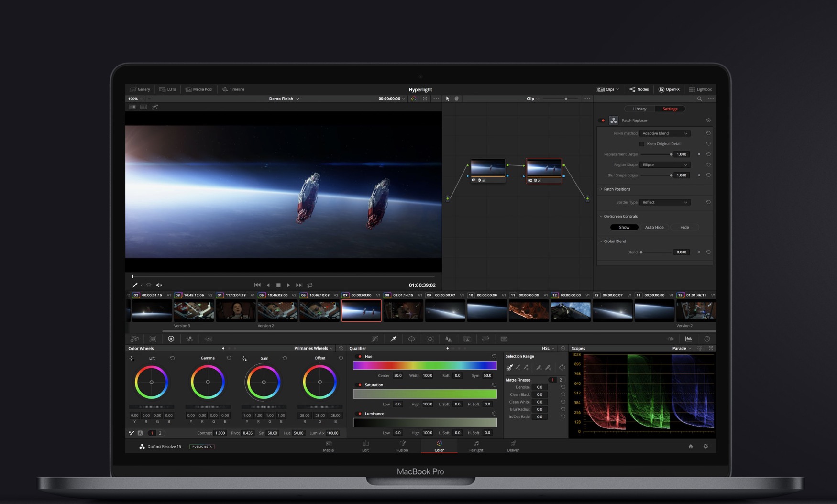
Task: Expand the Patch Positions section
Action: coord(617,189)
